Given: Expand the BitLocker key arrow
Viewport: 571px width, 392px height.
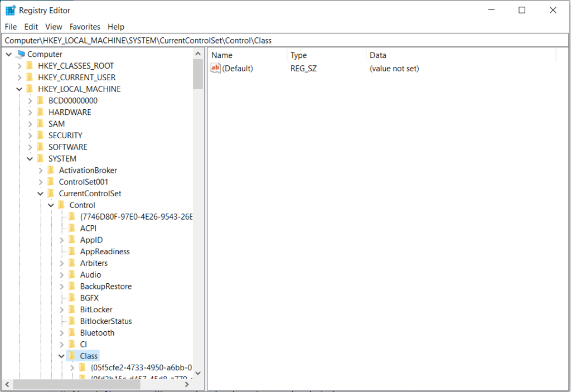Looking at the screenshot, I should click(x=61, y=310).
